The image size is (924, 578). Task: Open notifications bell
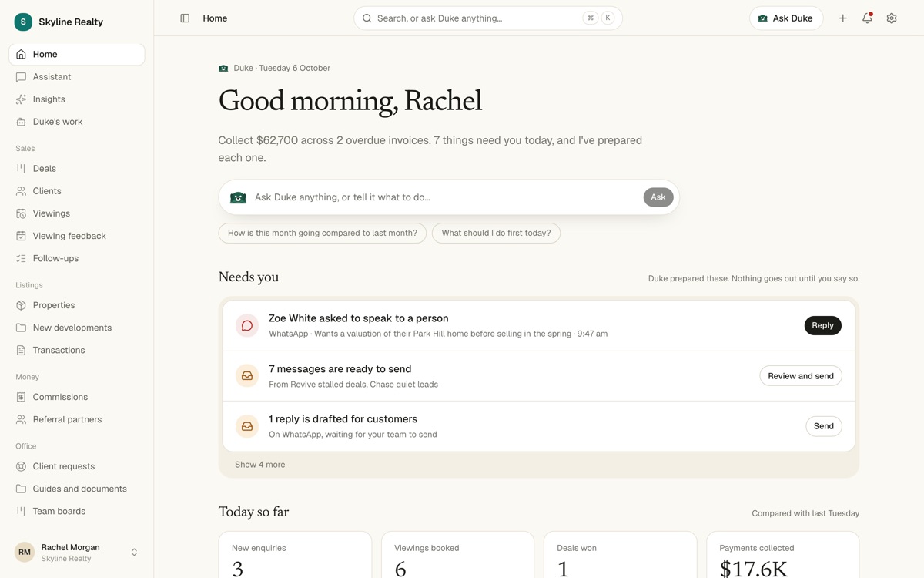tap(867, 18)
